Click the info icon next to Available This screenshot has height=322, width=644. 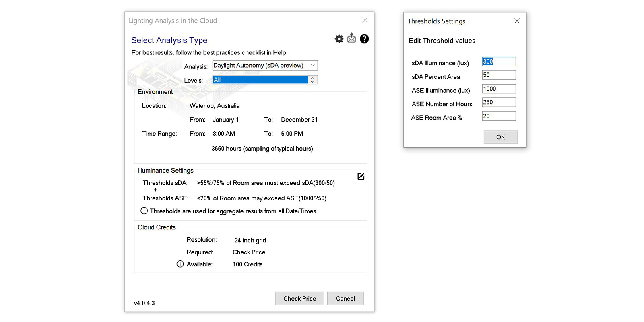click(x=180, y=264)
